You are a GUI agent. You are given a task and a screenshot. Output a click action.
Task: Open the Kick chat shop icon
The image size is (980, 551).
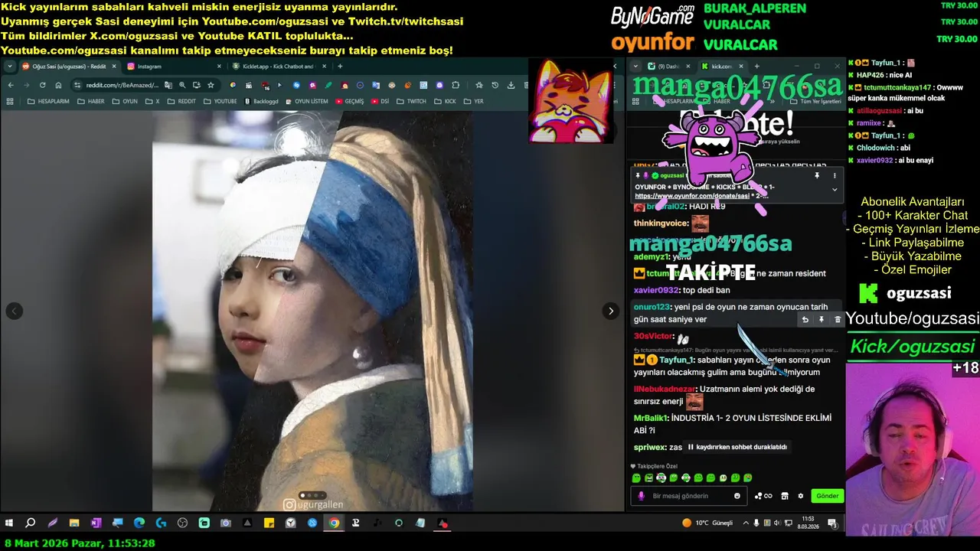click(x=785, y=496)
